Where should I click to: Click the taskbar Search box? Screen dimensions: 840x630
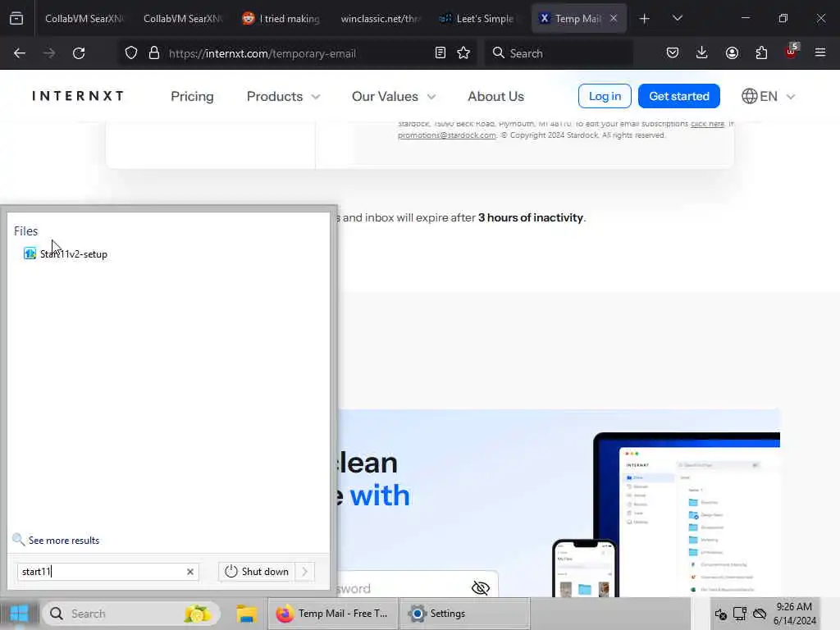click(x=130, y=614)
